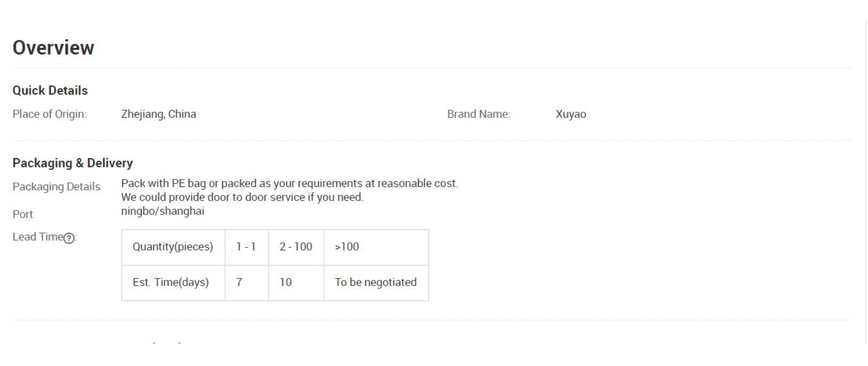This screenshot has width=868, height=366.
Task: Click the Est. Time(days) row header cell
Action: pyautogui.click(x=173, y=283)
